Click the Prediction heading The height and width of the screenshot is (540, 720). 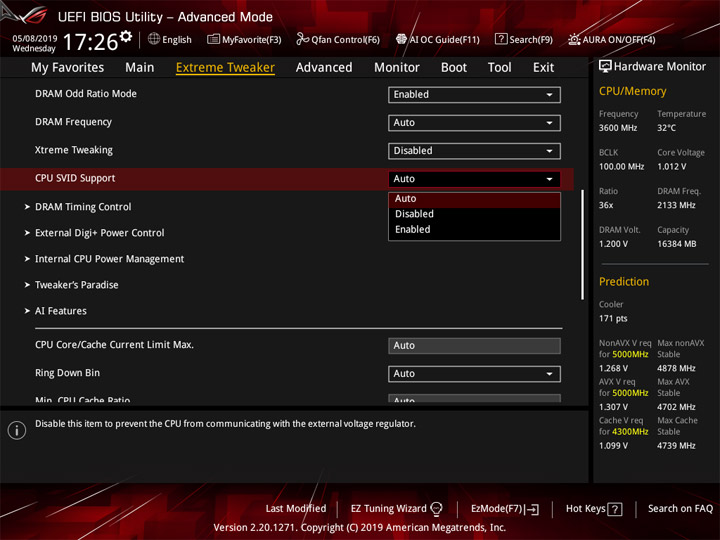[624, 282]
